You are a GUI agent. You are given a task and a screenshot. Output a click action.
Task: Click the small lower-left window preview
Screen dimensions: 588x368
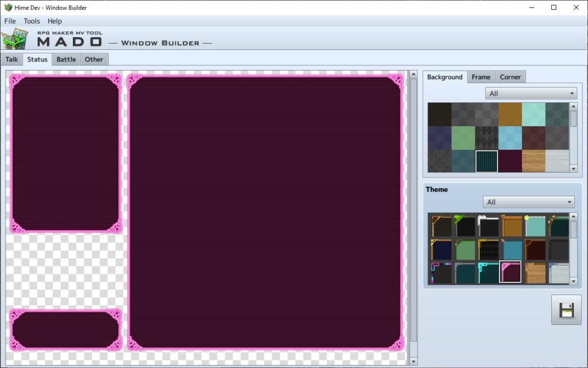tap(66, 330)
